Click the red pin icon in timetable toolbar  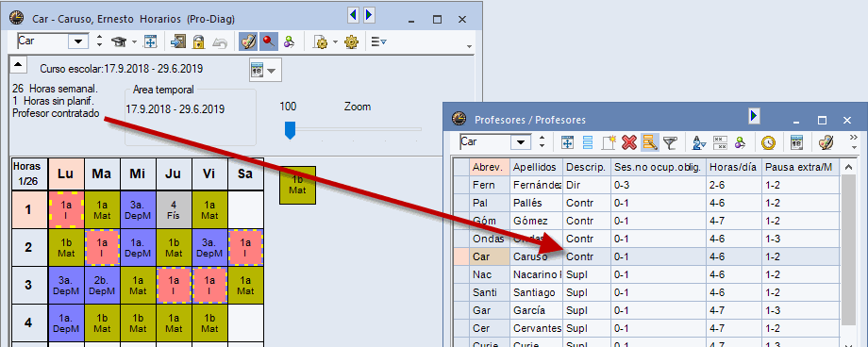[x=269, y=41]
